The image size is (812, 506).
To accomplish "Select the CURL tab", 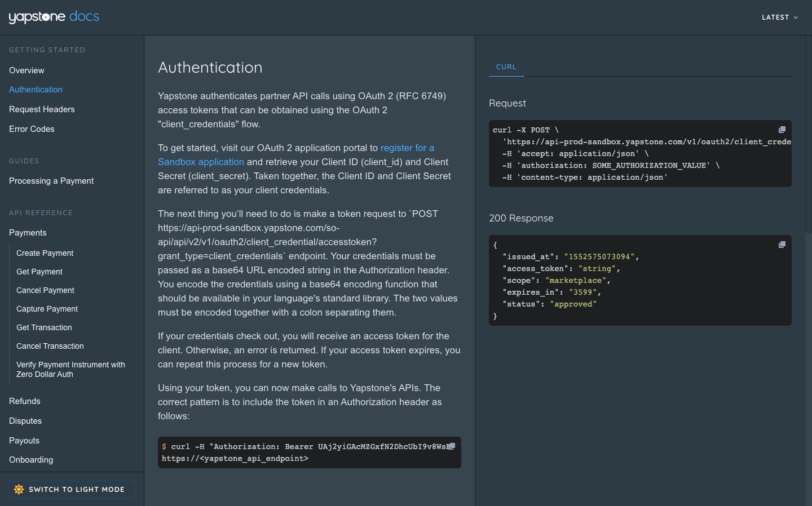I will point(506,66).
